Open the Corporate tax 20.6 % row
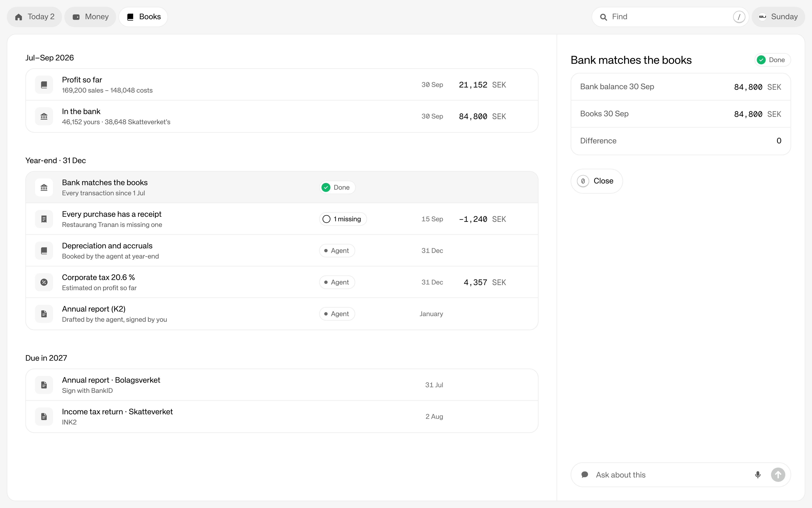Image resolution: width=812 pixels, height=508 pixels. pos(282,282)
